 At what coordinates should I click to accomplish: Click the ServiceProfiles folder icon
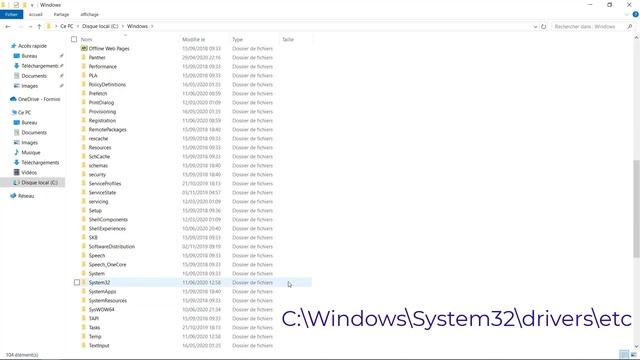tap(84, 183)
